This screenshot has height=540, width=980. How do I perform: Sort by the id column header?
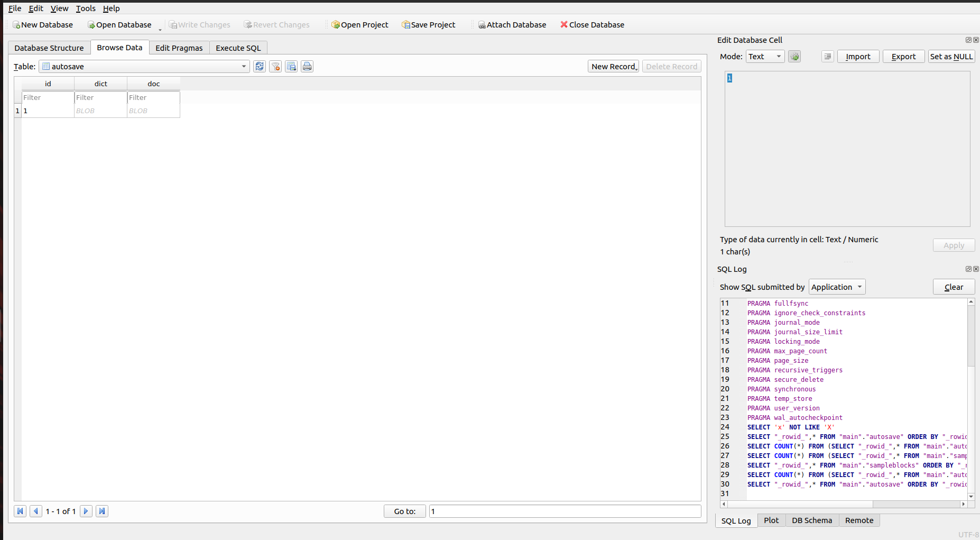click(48, 84)
